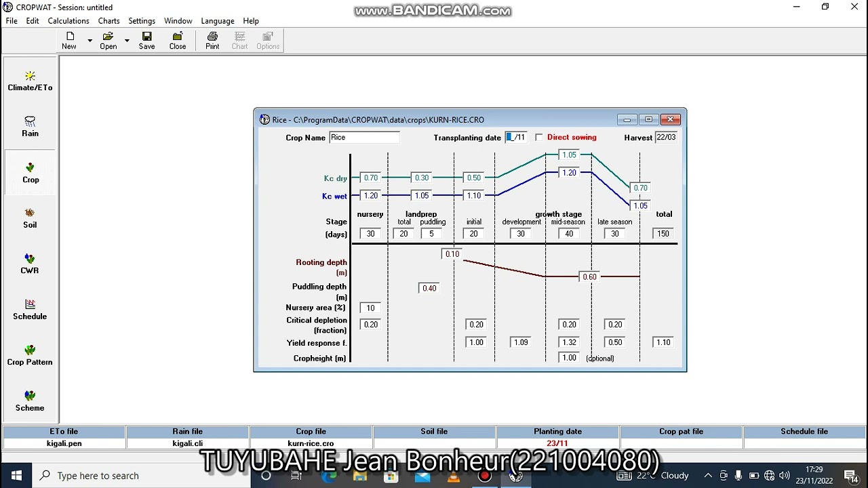Click the Puddling depth field 0.40
This screenshot has width=868, height=488.
(429, 289)
